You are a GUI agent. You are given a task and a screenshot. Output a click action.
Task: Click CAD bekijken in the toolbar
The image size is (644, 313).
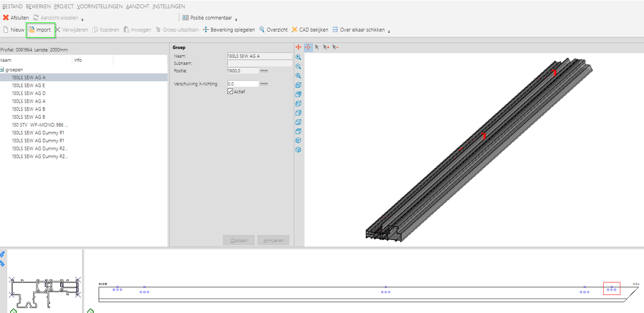point(310,30)
